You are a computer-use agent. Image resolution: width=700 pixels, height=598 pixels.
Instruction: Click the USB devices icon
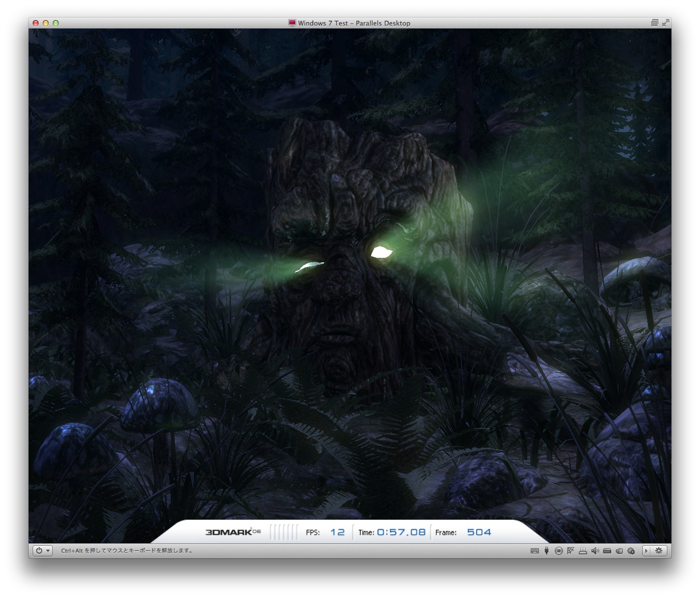tap(547, 551)
